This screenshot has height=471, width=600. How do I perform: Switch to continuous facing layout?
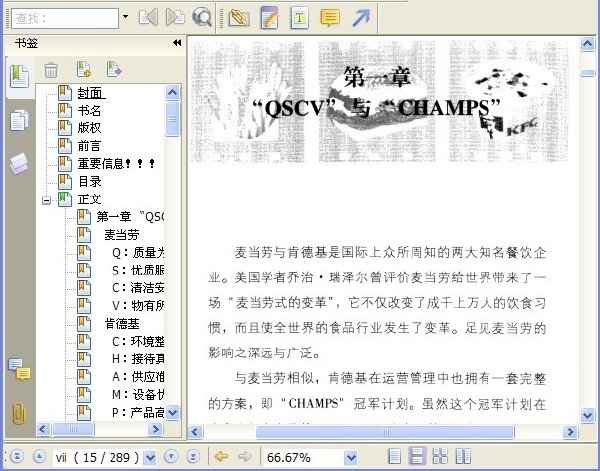(440, 456)
